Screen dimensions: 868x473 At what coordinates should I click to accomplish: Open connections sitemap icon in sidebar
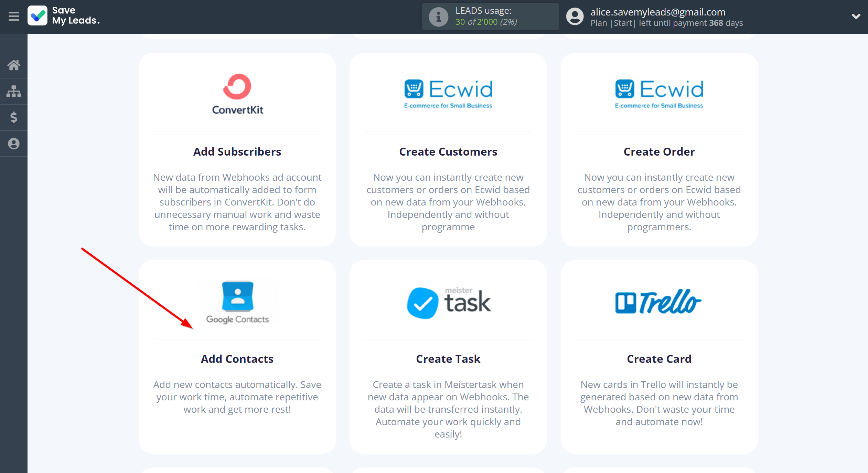[x=14, y=91]
